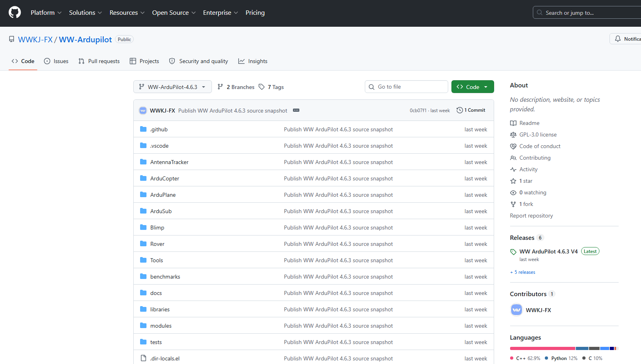Click the repository icon beside WWKJ-FX

(x=12, y=39)
